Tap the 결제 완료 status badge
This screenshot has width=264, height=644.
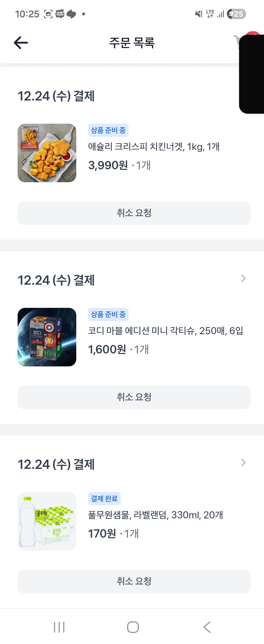pos(104,499)
